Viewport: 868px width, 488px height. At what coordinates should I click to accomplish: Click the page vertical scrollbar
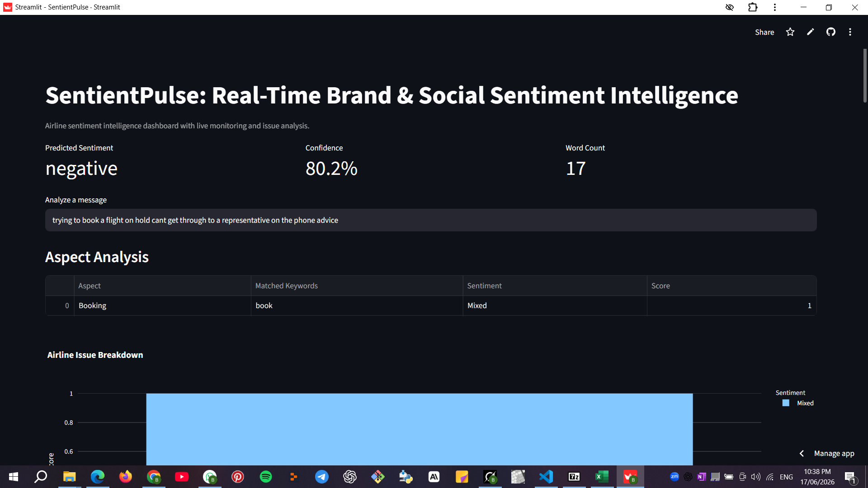click(865, 75)
